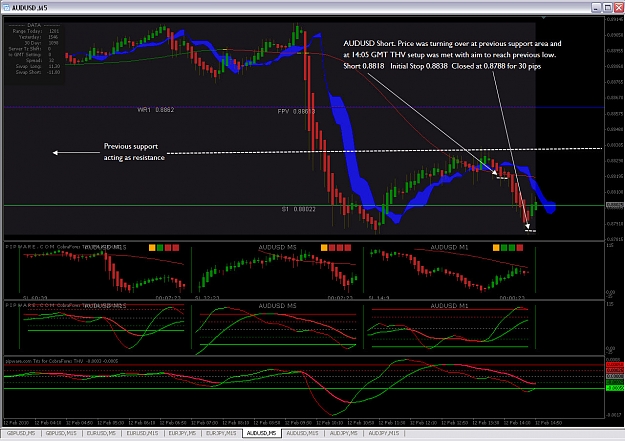
Task: Open the GBPUSD,M15 chart tab
Action: [x=61, y=433]
